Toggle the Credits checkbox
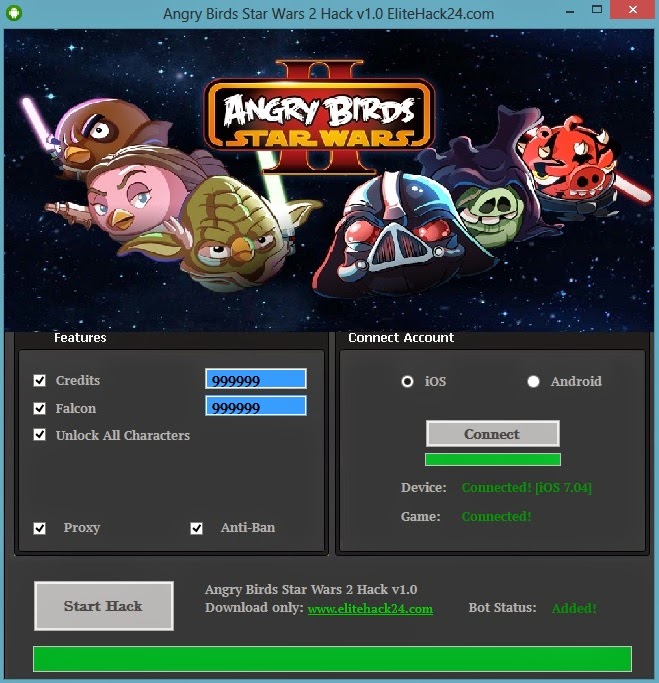659x683 pixels. pyautogui.click(x=40, y=380)
